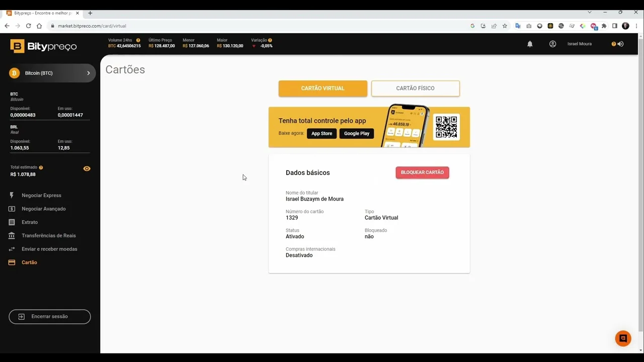The image size is (644, 362).
Task: Open the Chrome tab search chevron
Action: (x=590, y=13)
